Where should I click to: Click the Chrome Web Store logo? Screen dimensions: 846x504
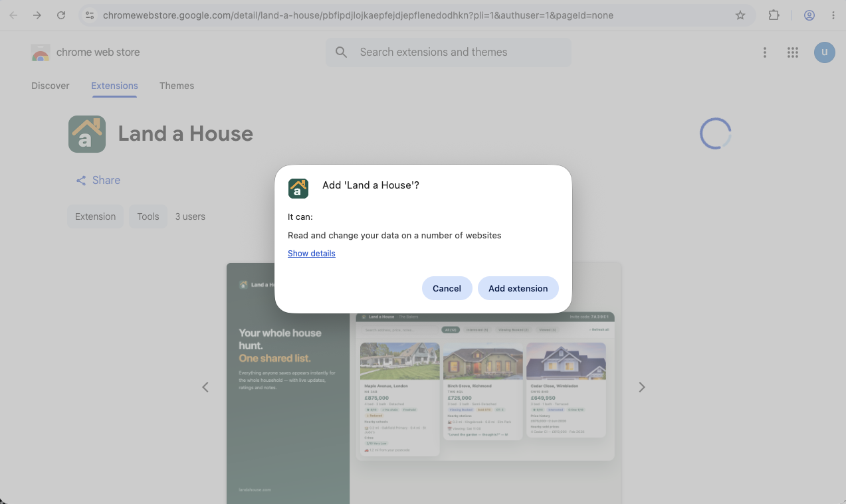(x=41, y=52)
